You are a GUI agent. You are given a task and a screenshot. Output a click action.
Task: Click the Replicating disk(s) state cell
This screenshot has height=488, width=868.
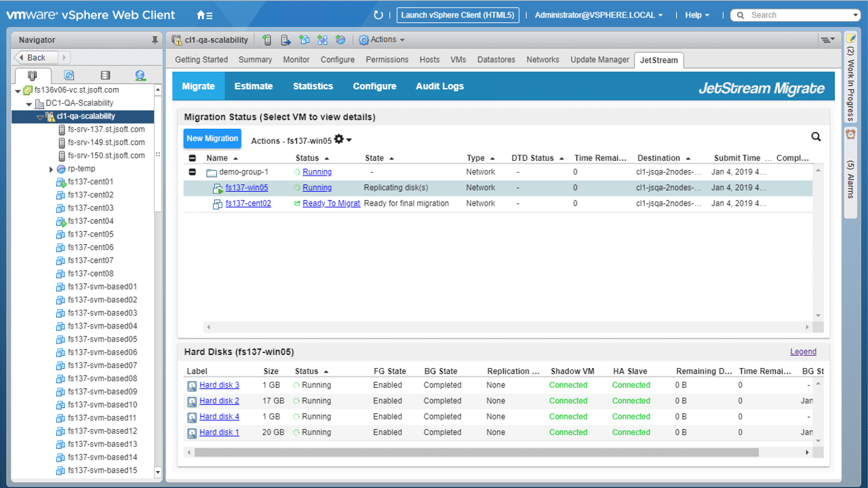396,188
